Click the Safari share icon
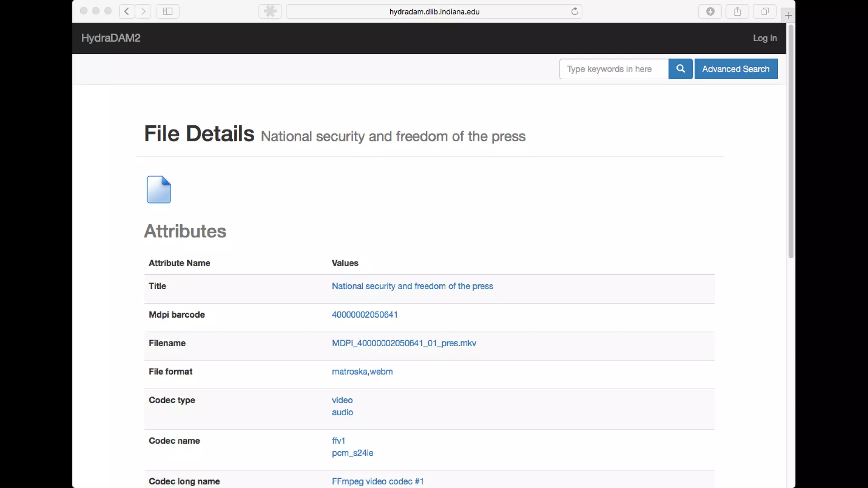This screenshot has height=488, width=868. pyautogui.click(x=737, y=11)
